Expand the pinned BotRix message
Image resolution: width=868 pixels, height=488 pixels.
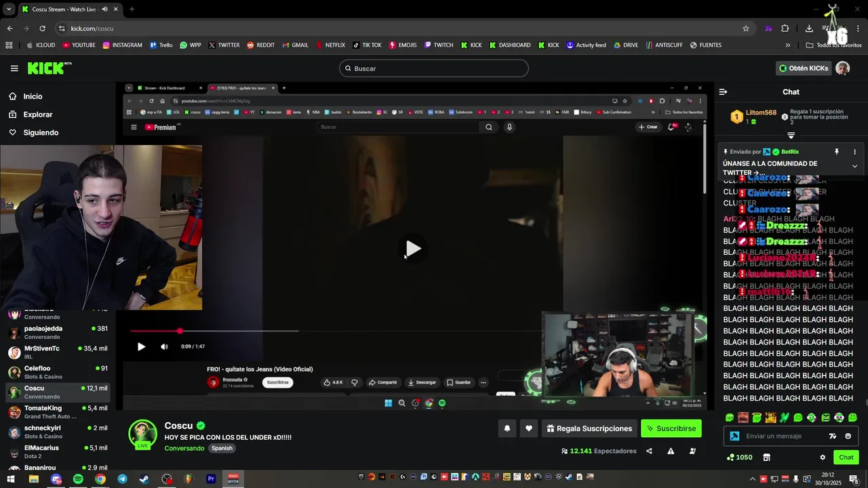tap(854, 166)
